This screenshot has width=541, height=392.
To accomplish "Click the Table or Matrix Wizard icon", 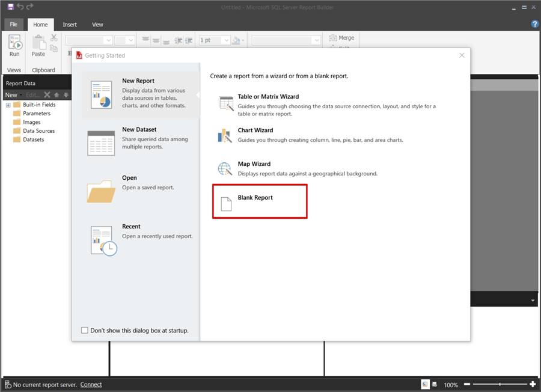I will 227,103.
